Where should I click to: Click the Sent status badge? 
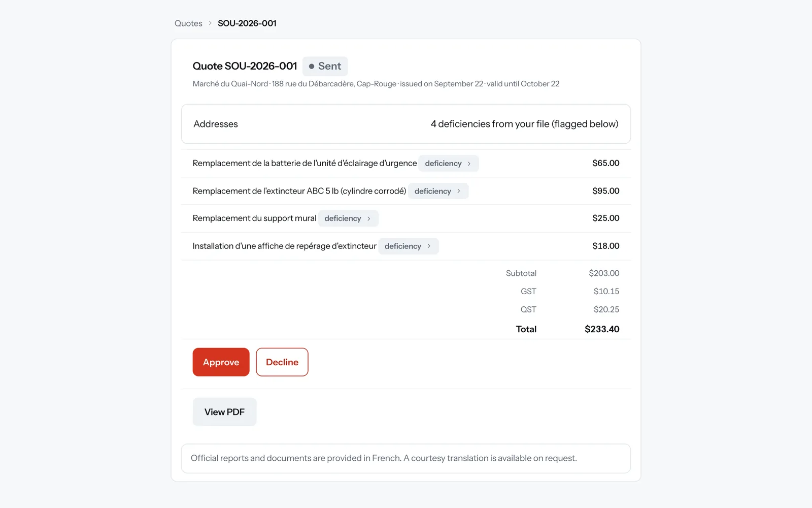click(325, 66)
